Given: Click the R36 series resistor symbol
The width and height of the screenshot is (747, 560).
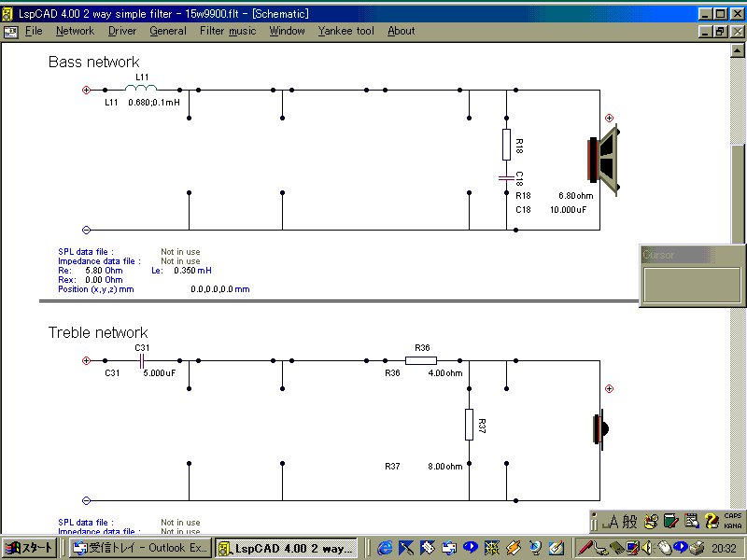Looking at the screenshot, I should (x=421, y=360).
